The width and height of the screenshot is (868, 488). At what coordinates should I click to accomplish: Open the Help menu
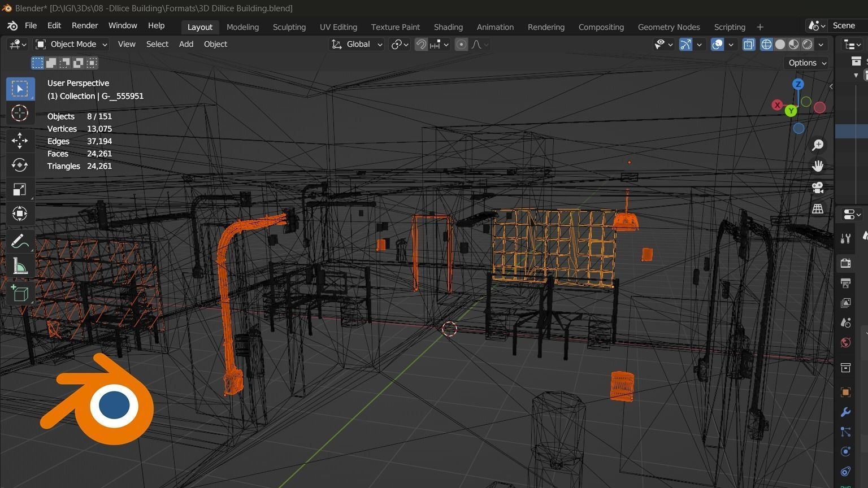click(156, 26)
